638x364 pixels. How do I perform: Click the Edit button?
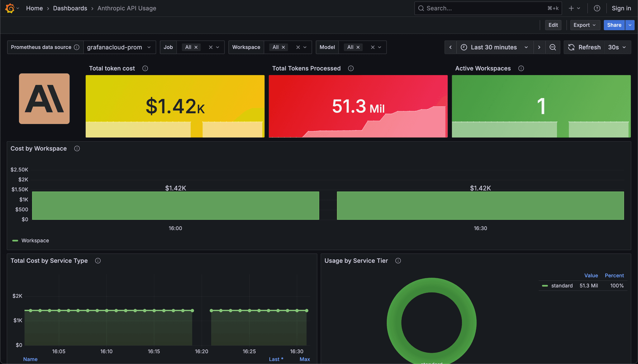553,25
